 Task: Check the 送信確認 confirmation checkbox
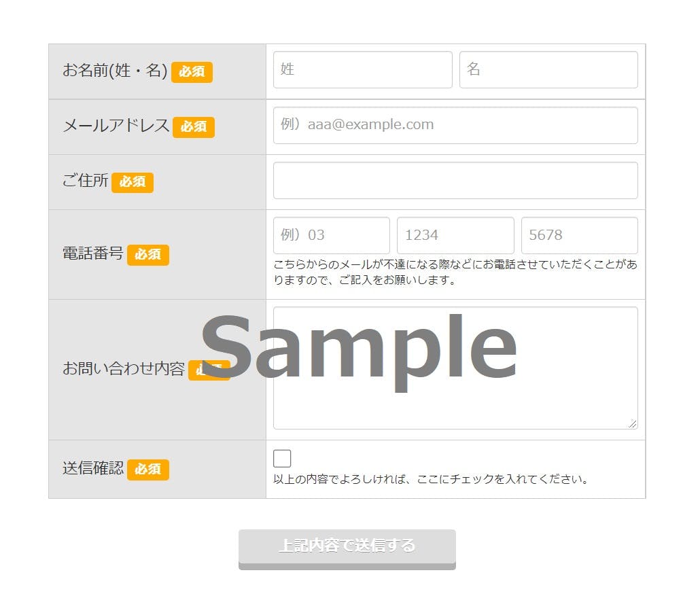[x=282, y=459]
